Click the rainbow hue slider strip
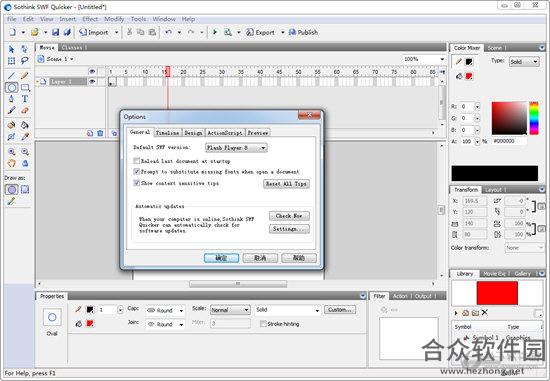 [x=534, y=118]
